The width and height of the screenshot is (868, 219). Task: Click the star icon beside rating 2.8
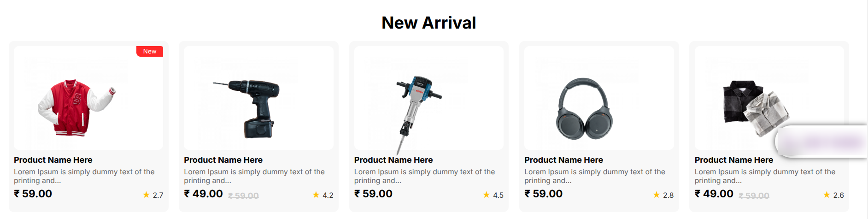point(657,195)
